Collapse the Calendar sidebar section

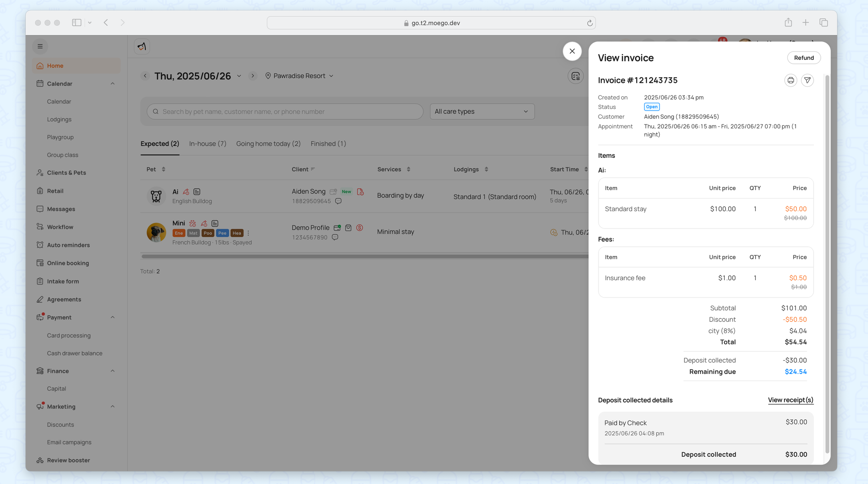pyautogui.click(x=112, y=84)
